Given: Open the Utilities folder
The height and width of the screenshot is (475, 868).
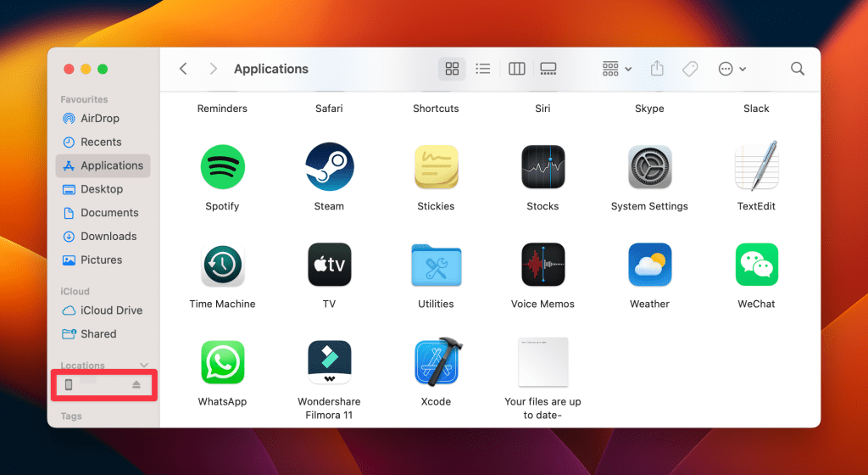Looking at the screenshot, I should pos(436,265).
